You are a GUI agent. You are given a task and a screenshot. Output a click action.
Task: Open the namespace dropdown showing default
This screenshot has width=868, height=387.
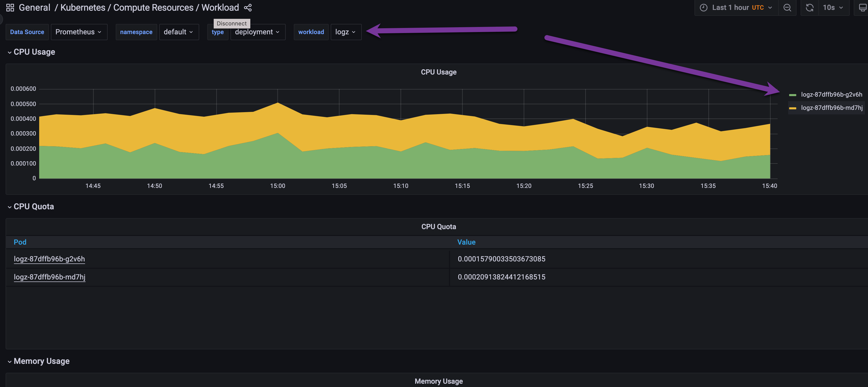click(x=179, y=32)
